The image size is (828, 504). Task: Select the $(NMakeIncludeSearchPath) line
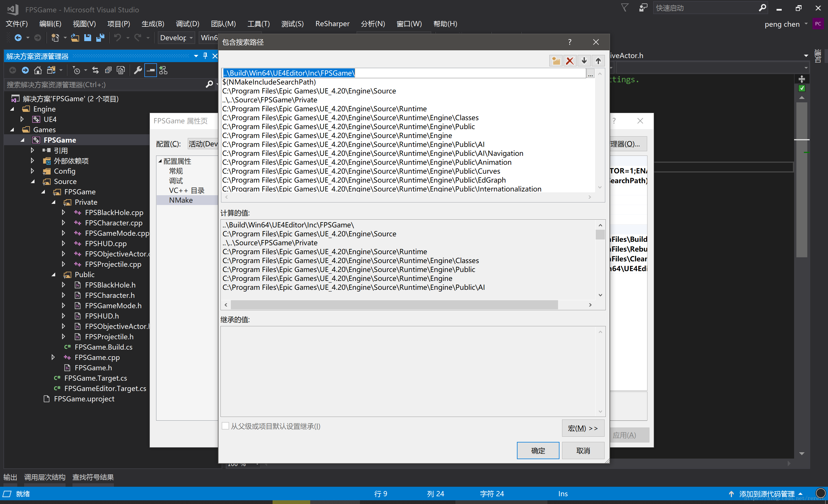coord(269,82)
